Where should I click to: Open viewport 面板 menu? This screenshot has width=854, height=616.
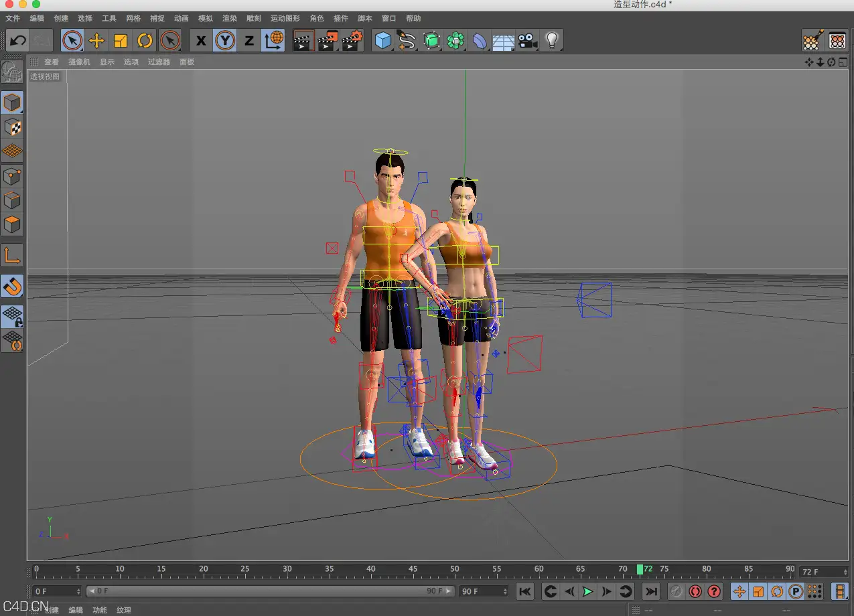[187, 62]
